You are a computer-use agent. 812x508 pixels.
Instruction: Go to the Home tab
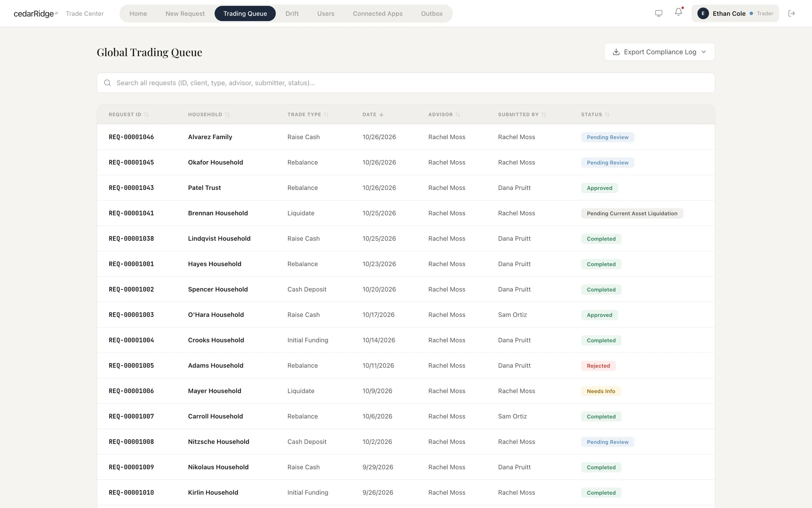138,14
